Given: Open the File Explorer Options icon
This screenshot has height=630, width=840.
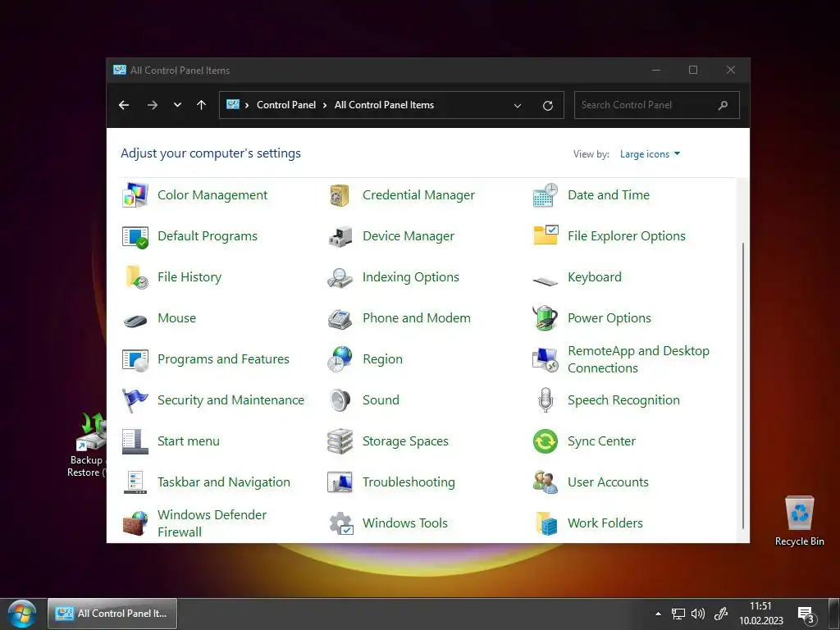Looking at the screenshot, I should click(x=546, y=235).
